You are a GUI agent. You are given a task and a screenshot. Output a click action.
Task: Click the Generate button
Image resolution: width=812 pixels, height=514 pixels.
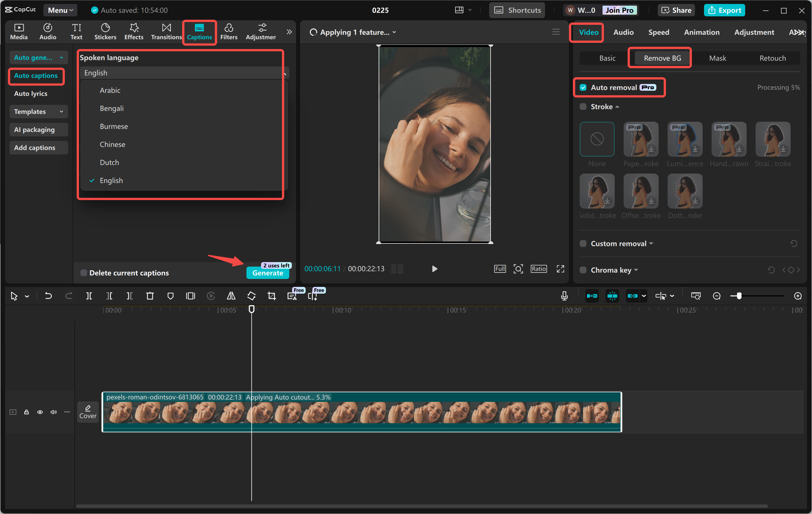tap(267, 273)
